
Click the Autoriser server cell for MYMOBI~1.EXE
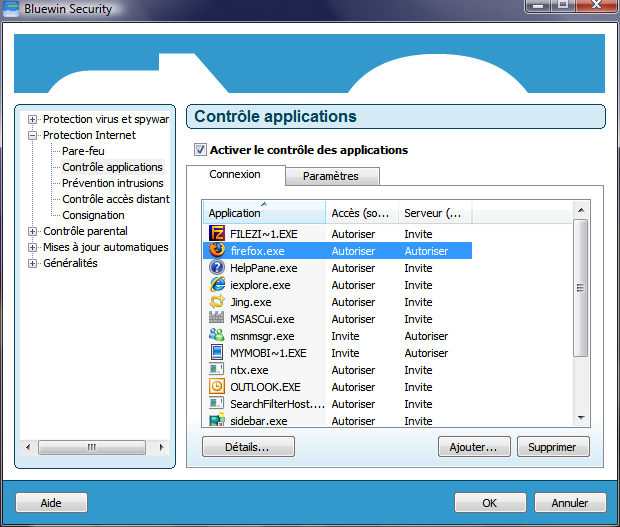click(x=426, y=353)
